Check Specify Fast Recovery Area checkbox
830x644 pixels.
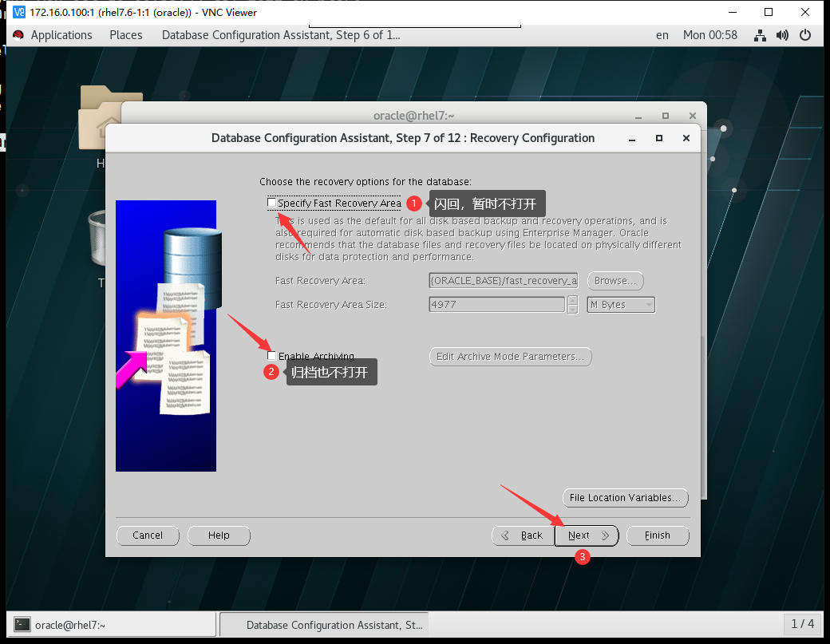(x=271, y=203)
